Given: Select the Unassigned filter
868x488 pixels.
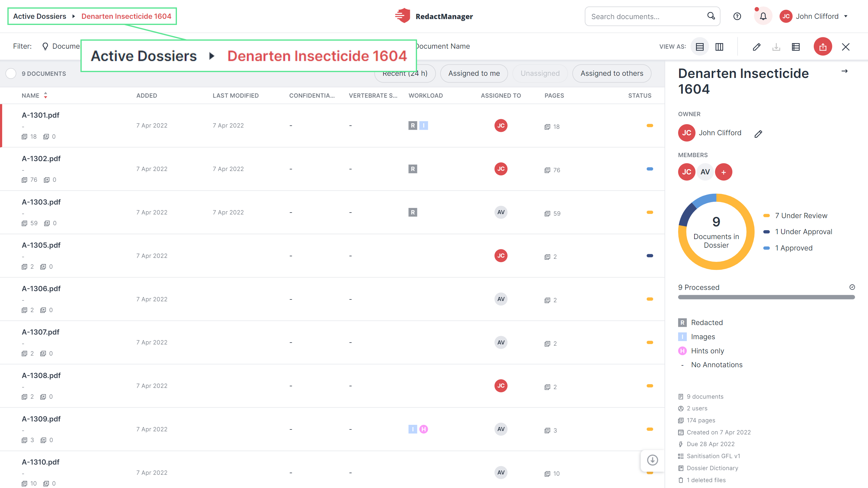Looking at the screenshot, I should coord(540,73).
